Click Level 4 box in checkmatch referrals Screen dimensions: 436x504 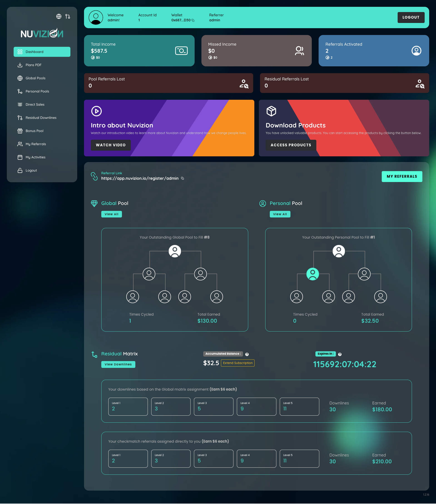pyautogui.click(x=256, y=459)
